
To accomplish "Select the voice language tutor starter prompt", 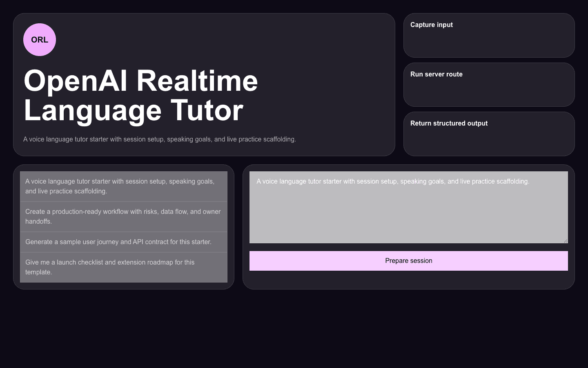I will coord(124,186).
